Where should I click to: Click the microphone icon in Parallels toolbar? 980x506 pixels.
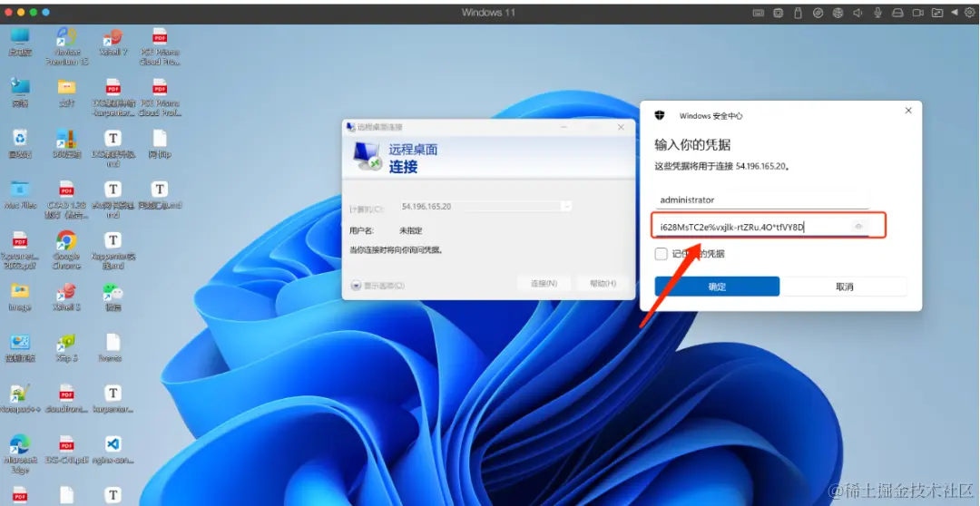click(877, 13)
